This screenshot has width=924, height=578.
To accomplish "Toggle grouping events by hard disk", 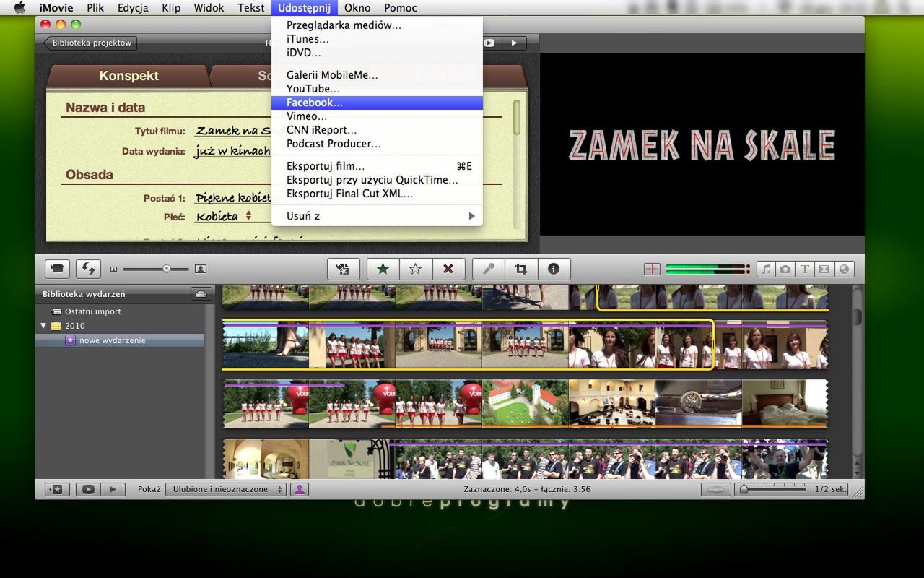I will [x=201, y=294].
